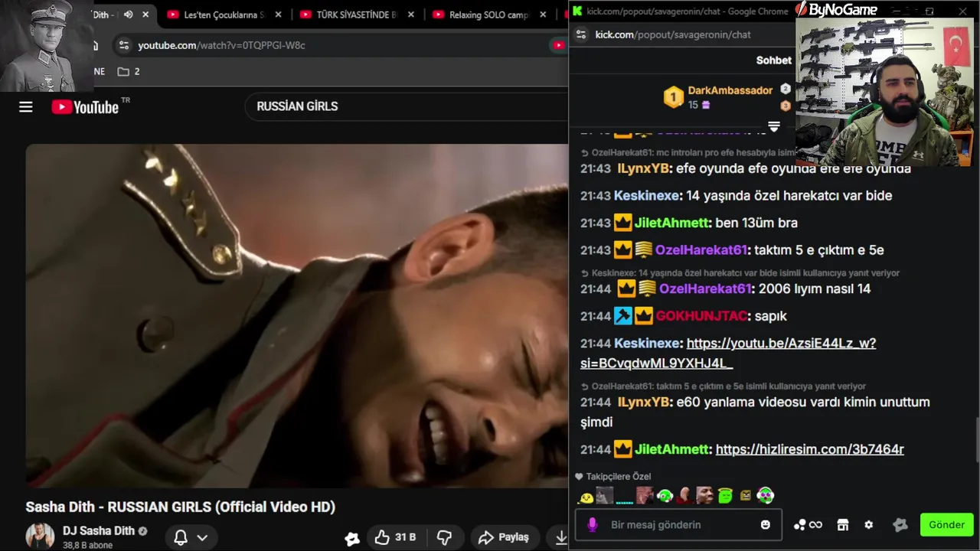Type field: click 'Bir mesaj gönderin' input

tap(678, 525)
